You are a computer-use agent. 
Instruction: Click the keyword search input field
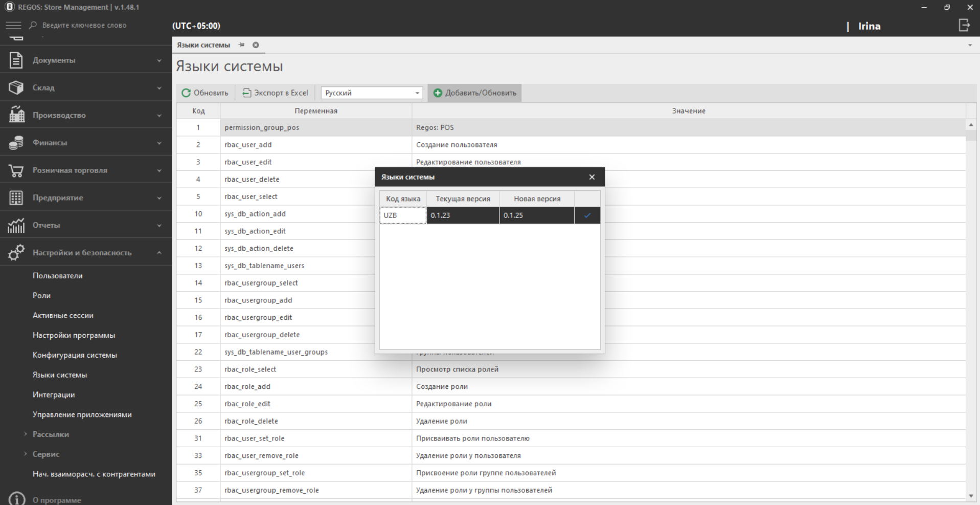(84, 25)
